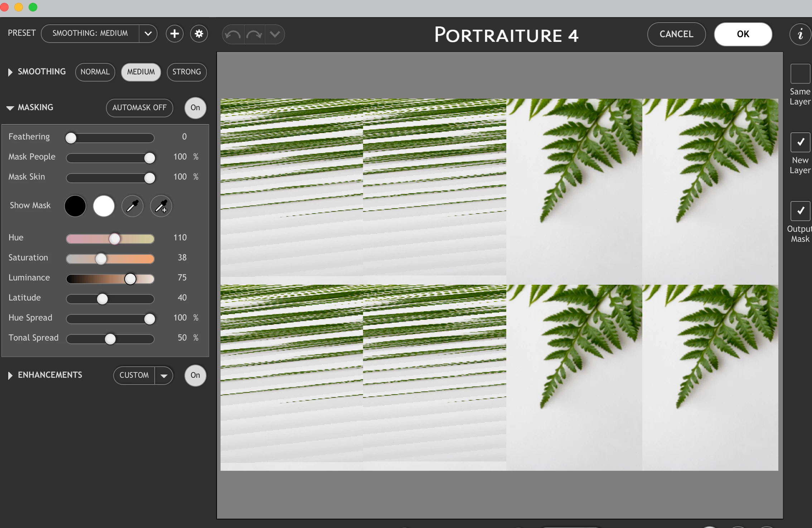Open the Enhancements Custom dropdown arrow
The width and height of the screenshot is (812, 528).
[x=164, y=376]
